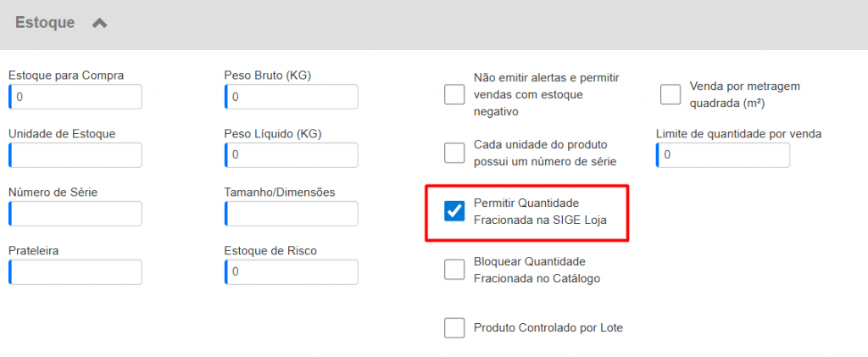Focus the Unidade de Estoque input
The height and width of the screenshot is (357, 868).
(75, 156)
